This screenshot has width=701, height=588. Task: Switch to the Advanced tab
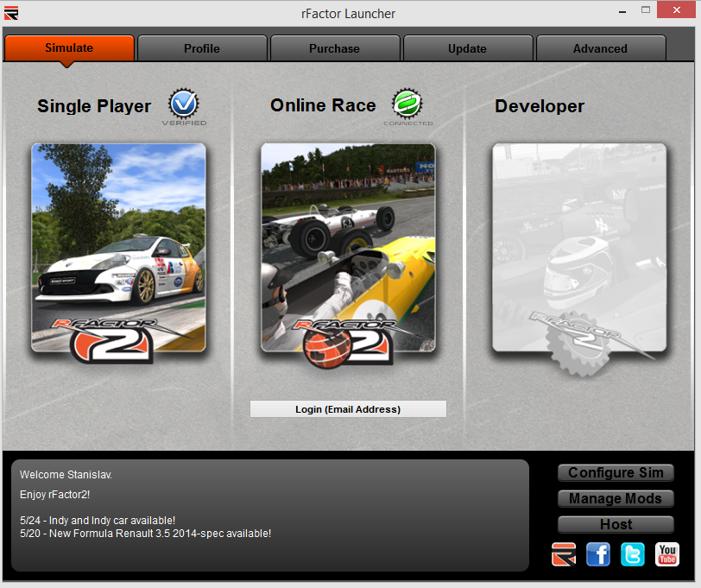600,48
